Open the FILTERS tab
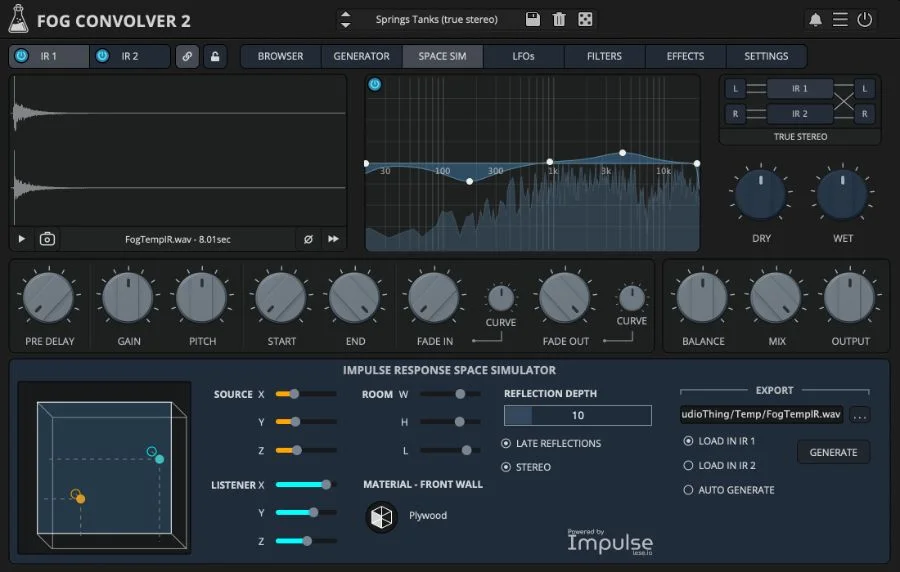900x572 pixels. pyautogui.click(x=604, y=56)
